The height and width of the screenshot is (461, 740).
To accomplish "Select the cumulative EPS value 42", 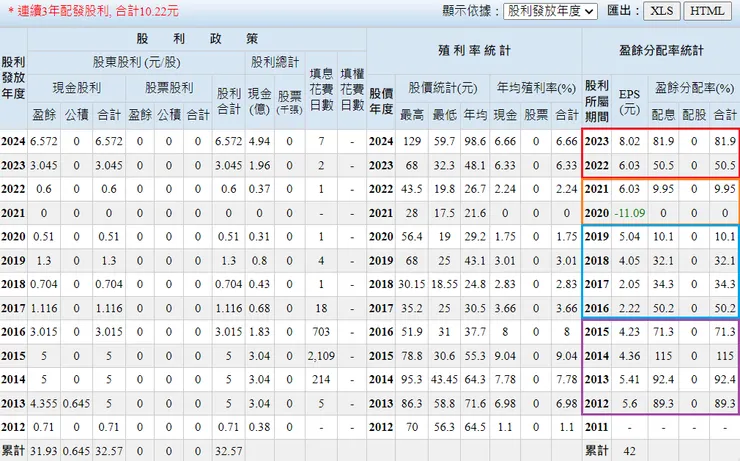I will pos(630,451).
